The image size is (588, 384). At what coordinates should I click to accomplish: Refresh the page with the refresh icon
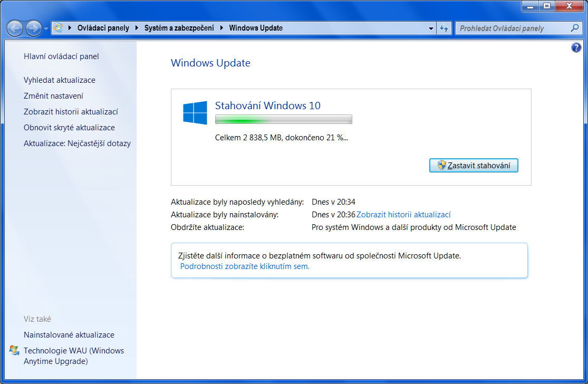(444, 28)
